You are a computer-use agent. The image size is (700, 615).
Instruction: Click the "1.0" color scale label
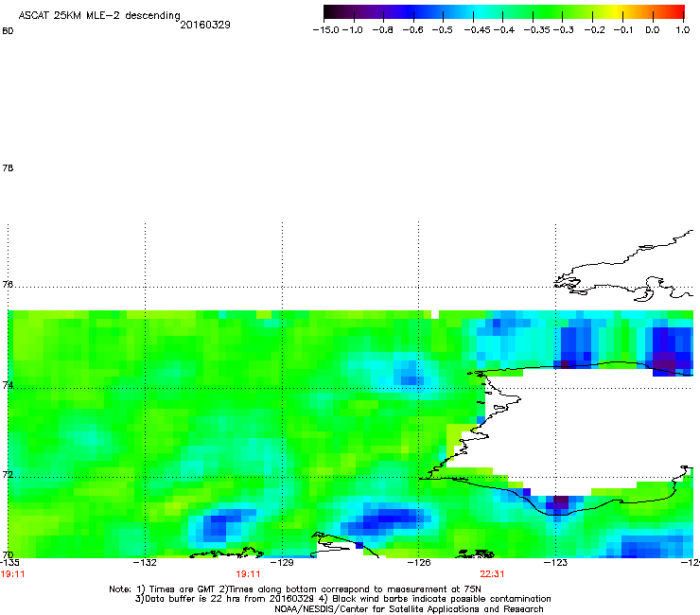click(683, 30)
